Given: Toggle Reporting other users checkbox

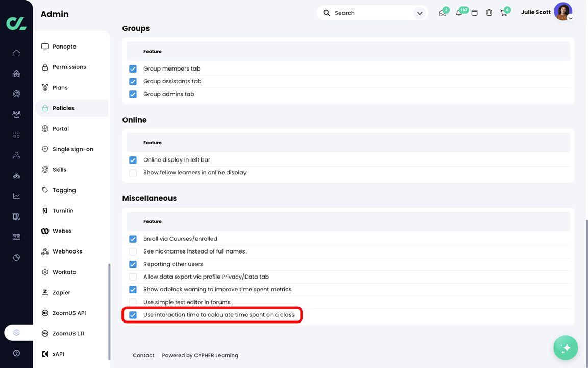Looking at the screenshot, I should coord(133,264).
